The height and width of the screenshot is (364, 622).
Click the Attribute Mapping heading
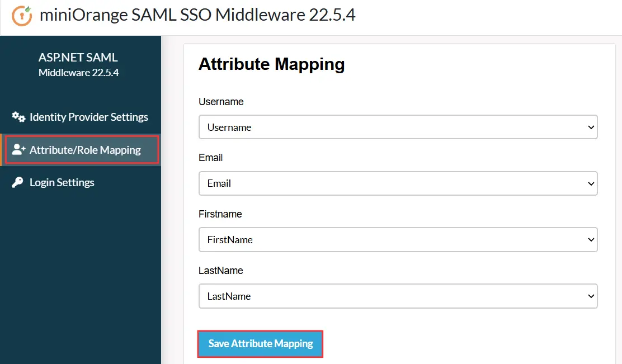tap(271, 64)
